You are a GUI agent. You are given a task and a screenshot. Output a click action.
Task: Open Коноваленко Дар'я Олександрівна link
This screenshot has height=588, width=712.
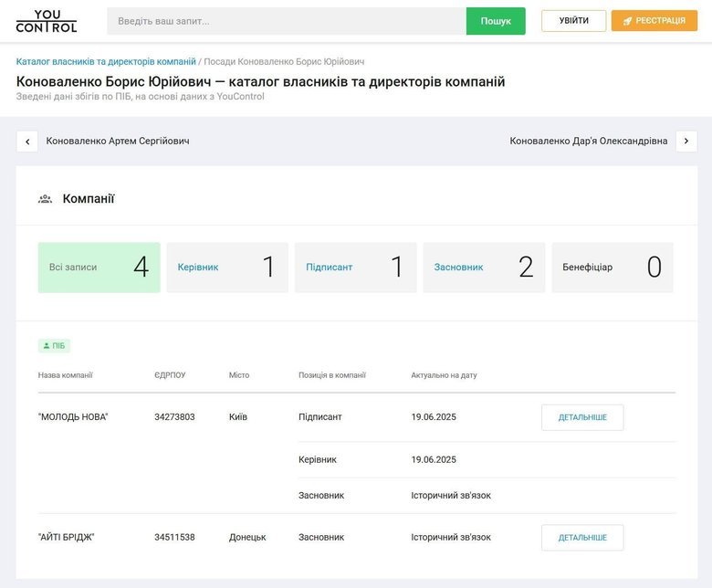[x=589, y=141]
